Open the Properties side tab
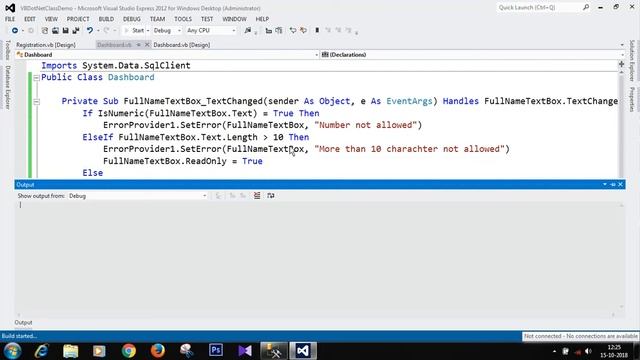The height and width of the screenshot is (360, 640). [x=632, y=99]
